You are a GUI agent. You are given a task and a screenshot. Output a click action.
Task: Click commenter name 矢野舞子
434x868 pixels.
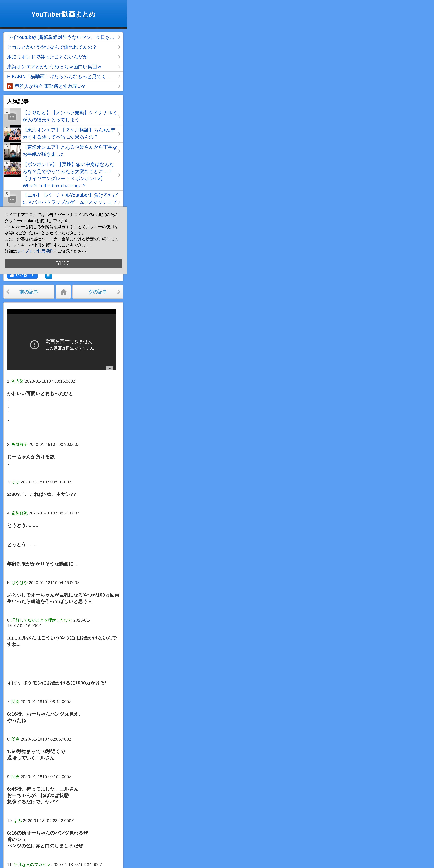pyautogui.click(x=19, y=444)
